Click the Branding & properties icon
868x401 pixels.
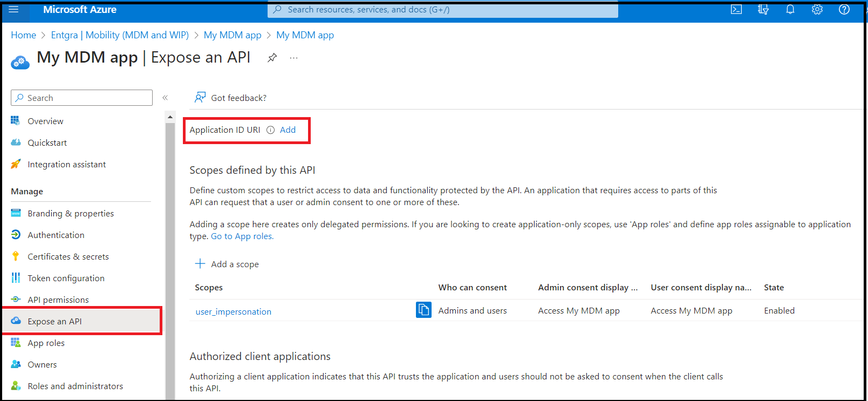(x=16, y=213)
